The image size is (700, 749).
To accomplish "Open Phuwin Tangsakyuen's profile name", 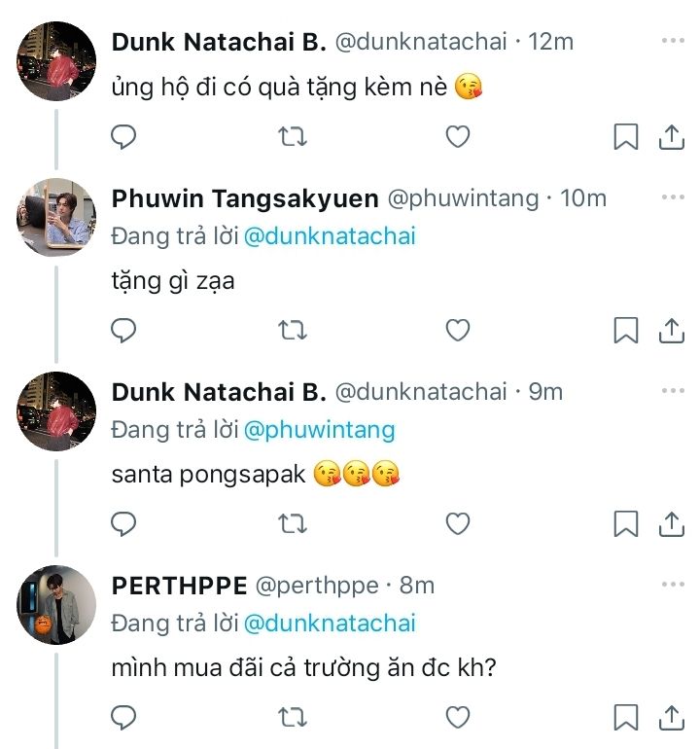I will 245,198.
